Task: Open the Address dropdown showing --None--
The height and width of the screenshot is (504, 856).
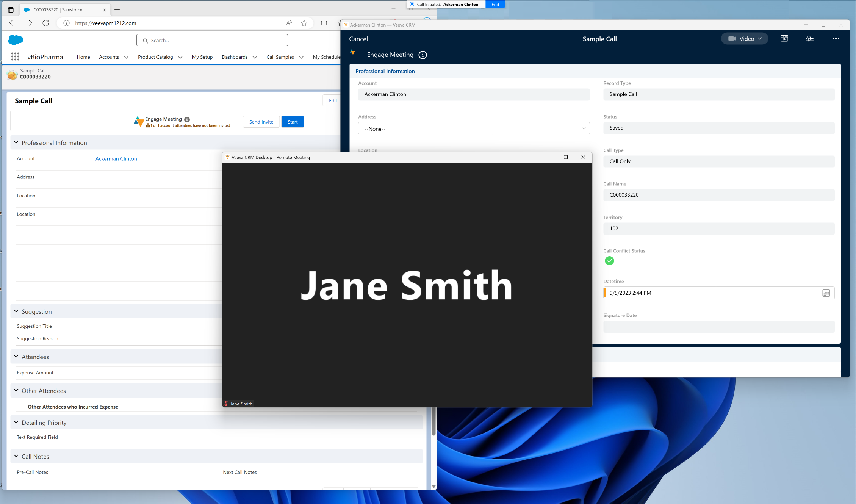Action: (x=474, y=128)
